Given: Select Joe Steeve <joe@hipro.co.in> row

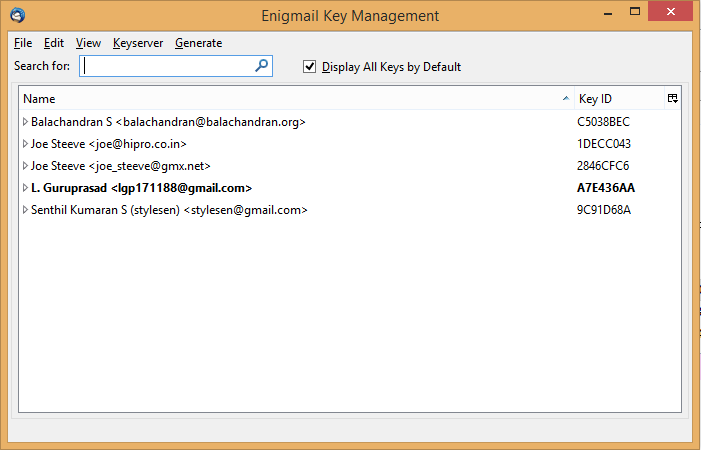Looking at the screenshot, I should click(350, 143).
